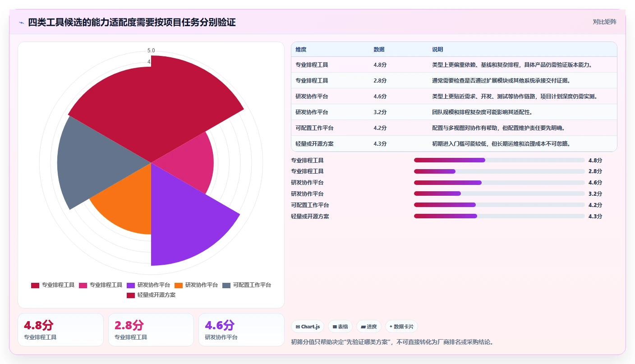Click the footnote starting 初筛分值只帮助

[392, 342]
